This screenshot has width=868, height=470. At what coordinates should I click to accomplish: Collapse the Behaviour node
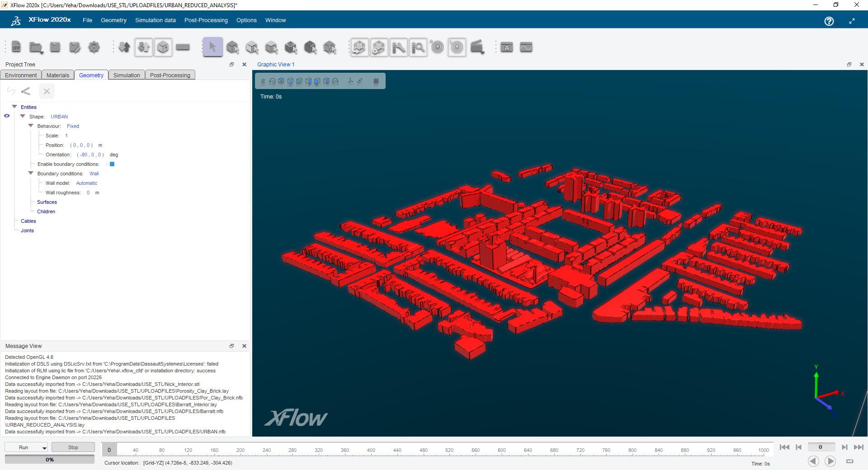point(31,126)
